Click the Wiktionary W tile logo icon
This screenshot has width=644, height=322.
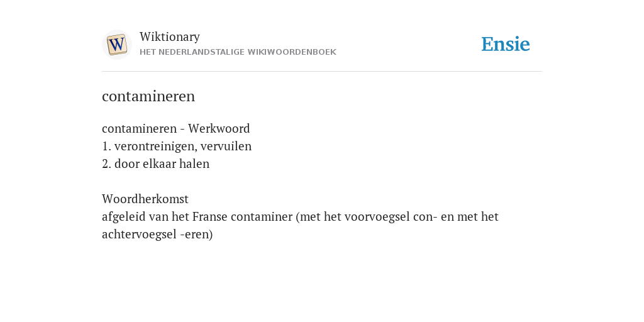pyautogui.click(x=117, y=45)
